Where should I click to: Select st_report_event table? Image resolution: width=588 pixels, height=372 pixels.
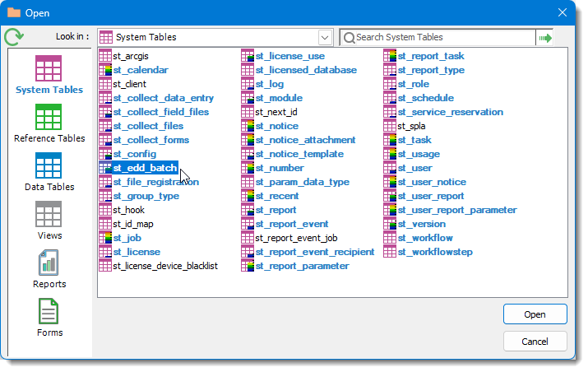(x=292, y=224)
